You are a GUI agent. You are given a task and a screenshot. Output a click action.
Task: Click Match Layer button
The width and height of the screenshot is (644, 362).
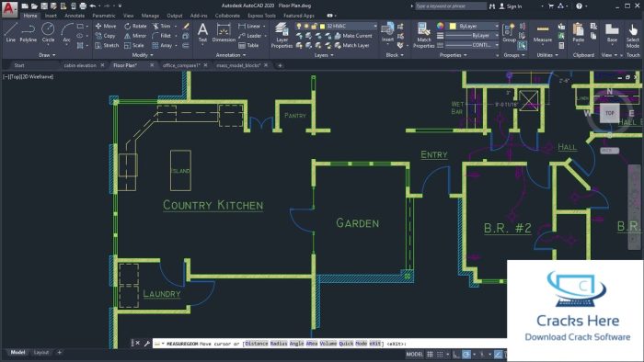tap(352, 46)
